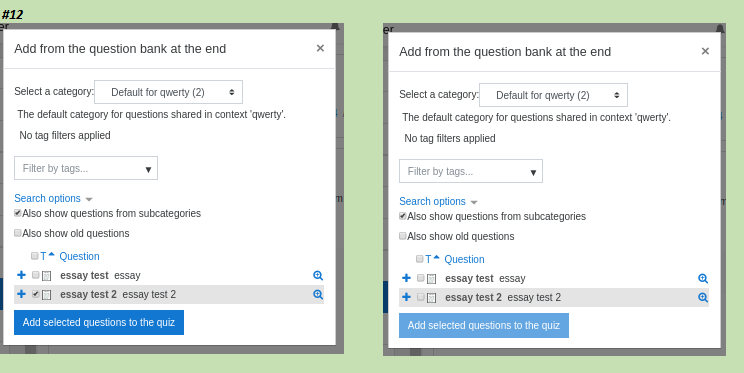Close the right question bank dialog
This screenshot has height=373, width=744.
click(705, 51)
